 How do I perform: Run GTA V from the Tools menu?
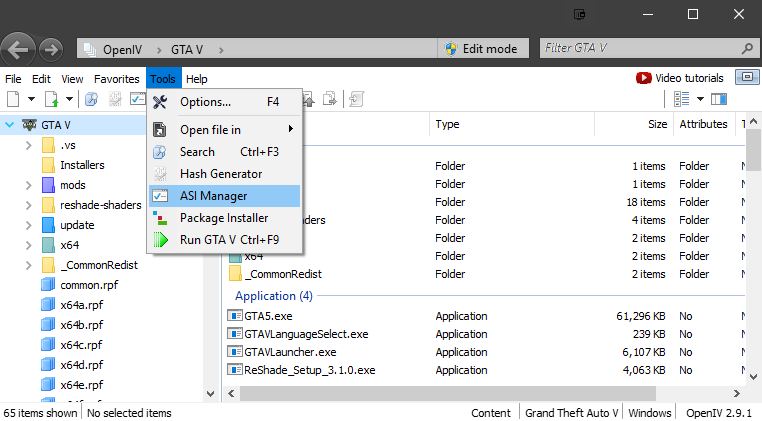(224, 240)
